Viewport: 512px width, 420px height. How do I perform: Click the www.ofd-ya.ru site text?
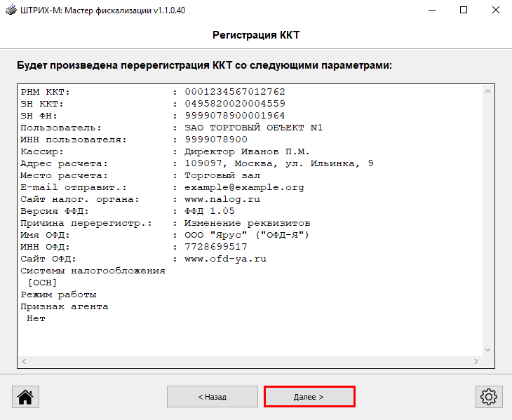point(226,259)
